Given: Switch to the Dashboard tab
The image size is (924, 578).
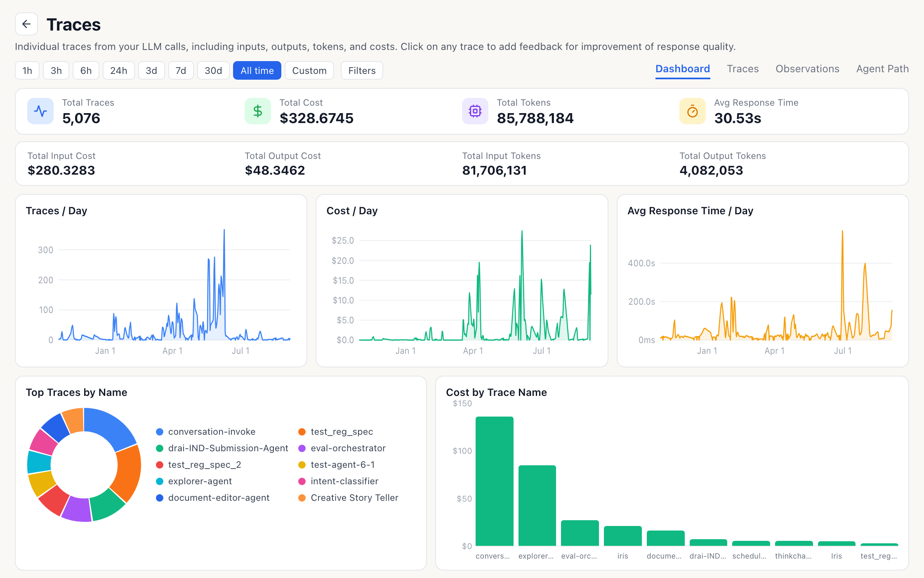Looking at the screenshot, I should click(x=683, y=69).
